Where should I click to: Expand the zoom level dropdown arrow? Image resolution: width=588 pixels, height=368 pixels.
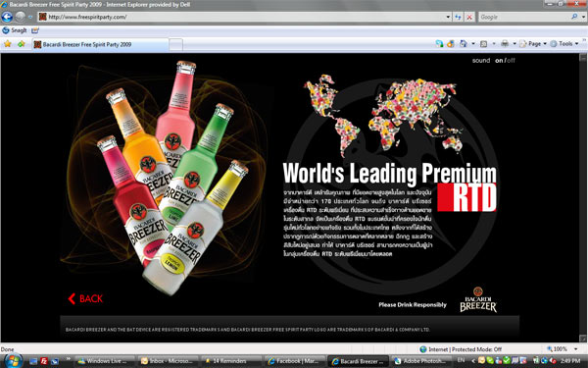tap(576, 348)
